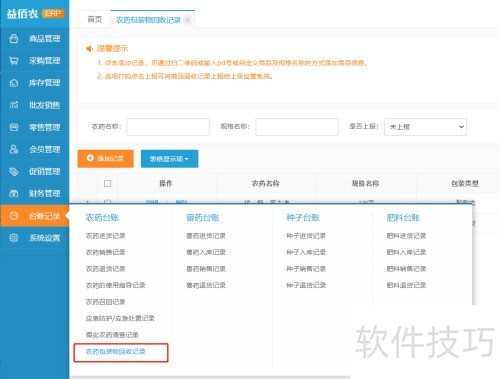The image size is (500, 379).
Task: Open 农药退货记录 from the menu
Action: (x=105, y=269)
